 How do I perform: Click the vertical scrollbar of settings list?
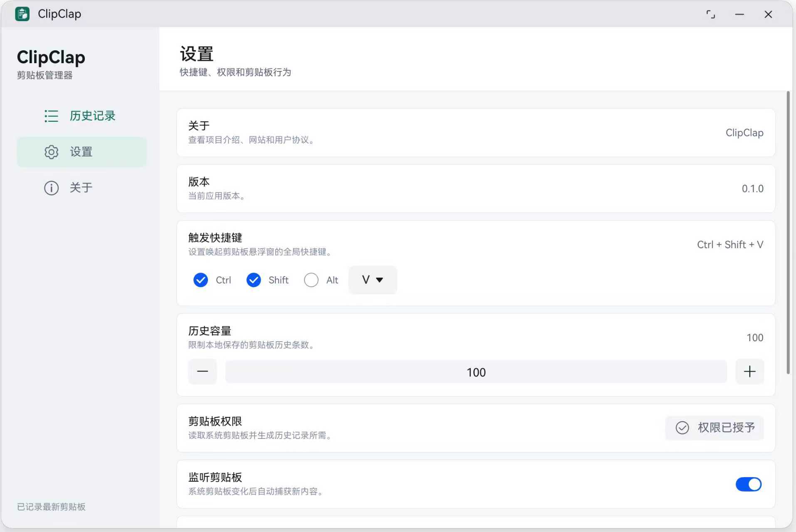[788, 233]
